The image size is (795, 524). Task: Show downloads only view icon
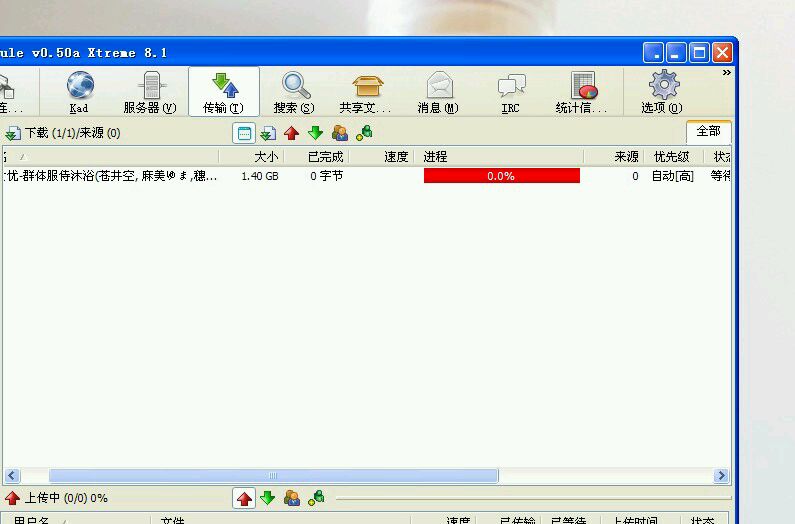[x=268, y=133]
